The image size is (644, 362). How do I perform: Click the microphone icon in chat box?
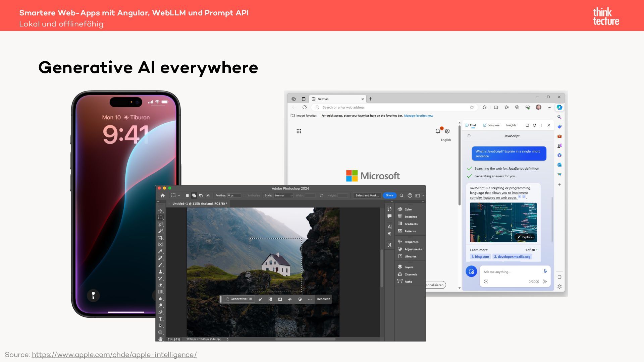(545, 271)
